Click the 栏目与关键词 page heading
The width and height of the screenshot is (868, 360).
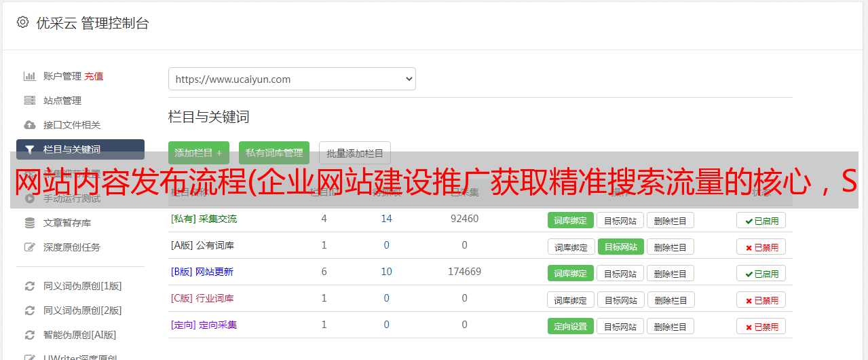click(x=208, y=117)
